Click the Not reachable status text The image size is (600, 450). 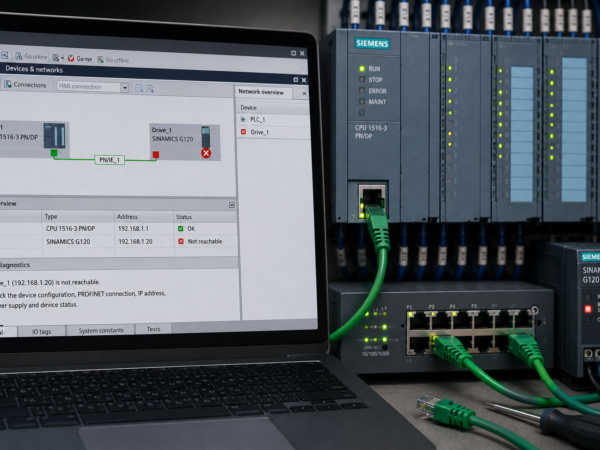click(x=205, y=241)
